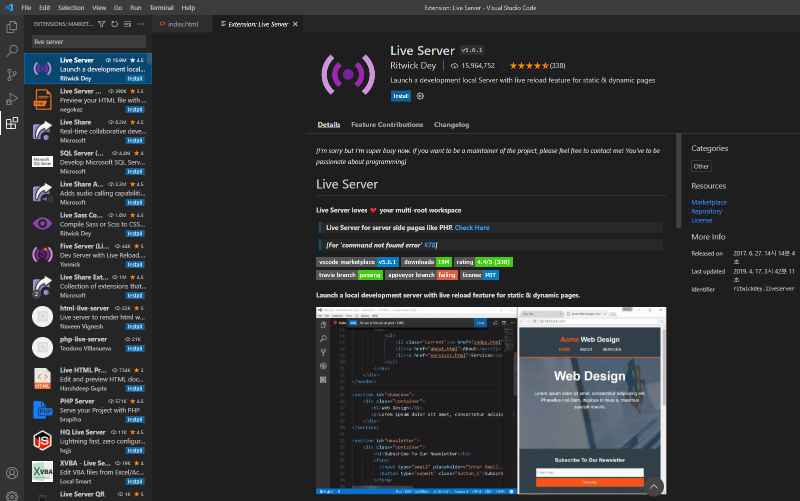Viewport: 800px width, 501px height.
Task: Open the Run and Debug view
Action: (12, 99)
